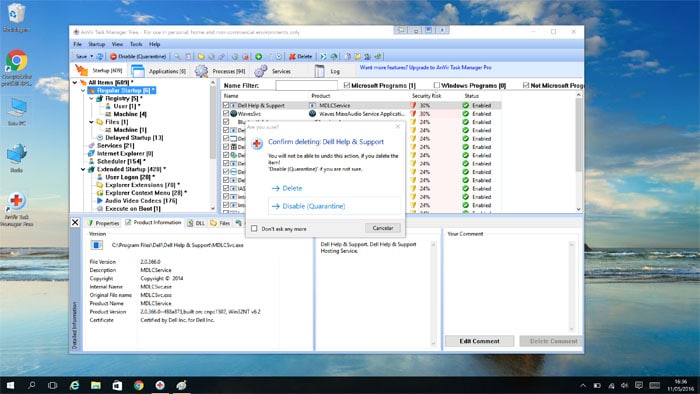Collapse the Extended Startup [420] tree node
700x394 pixels.
(83, 169)
